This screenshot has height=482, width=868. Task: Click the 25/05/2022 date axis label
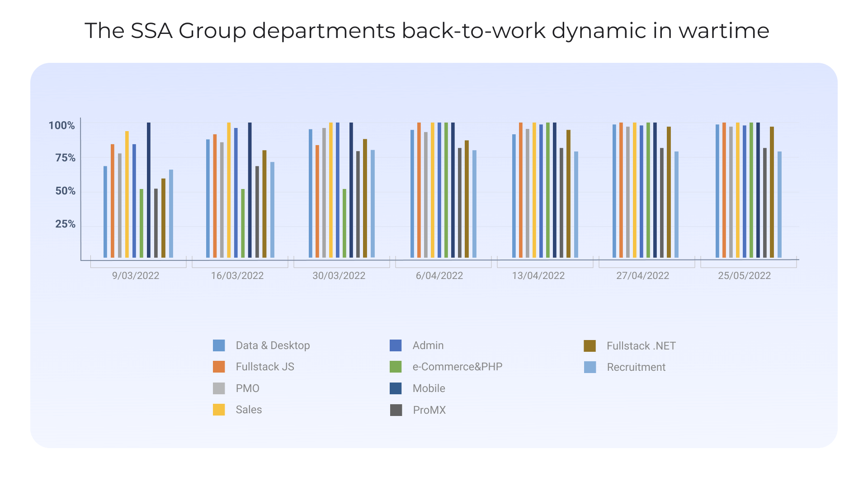pyautogui.click(x=745, y=276)
